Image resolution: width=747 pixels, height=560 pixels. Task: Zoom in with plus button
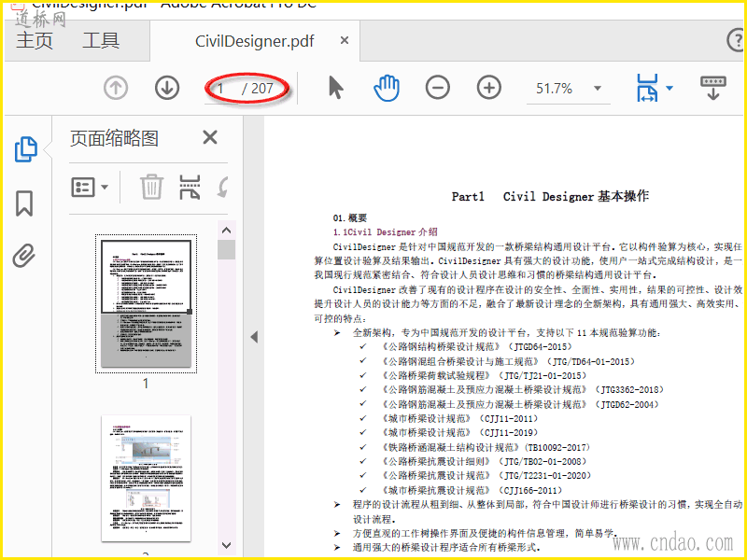(488, 88)
